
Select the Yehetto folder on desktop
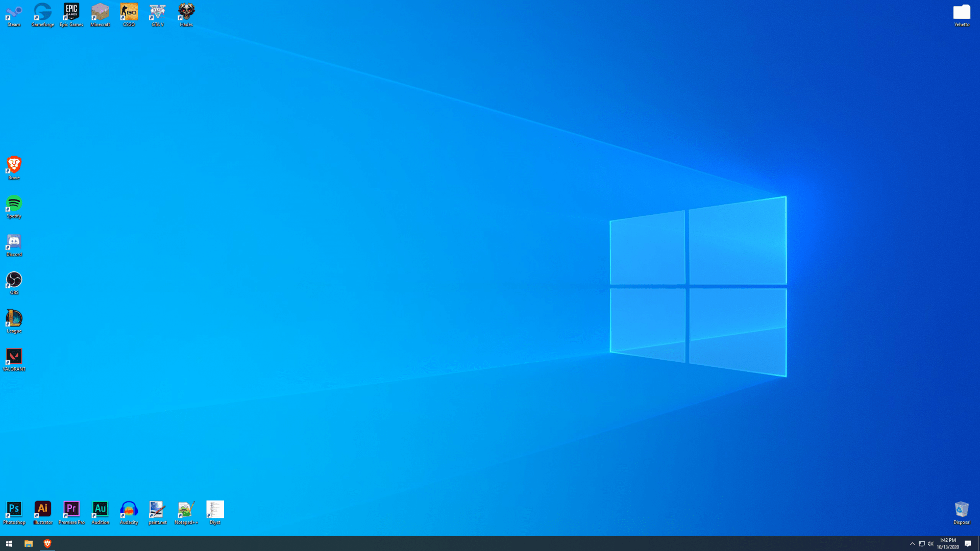[x=962, y=12]
